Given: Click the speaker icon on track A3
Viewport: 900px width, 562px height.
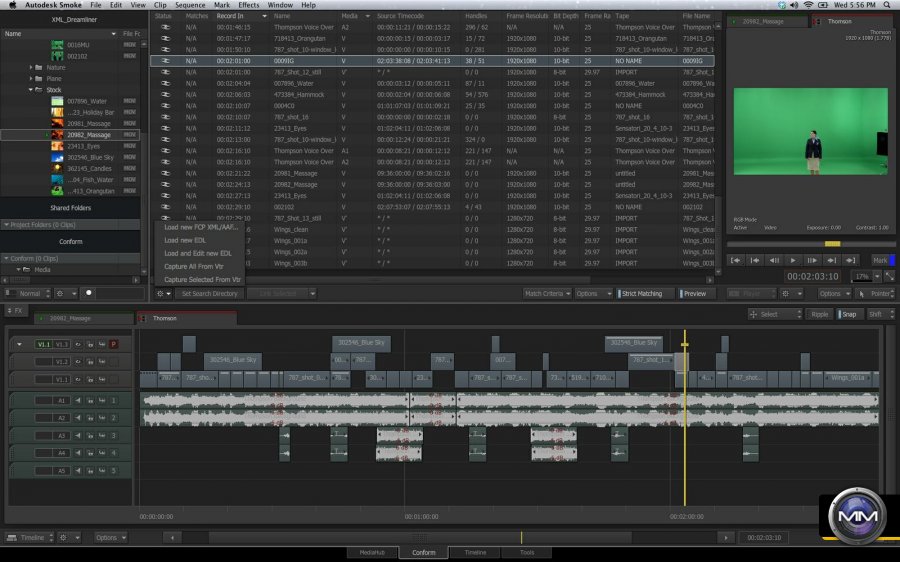Looking at the screenshot, I should (x=76, y=435).
